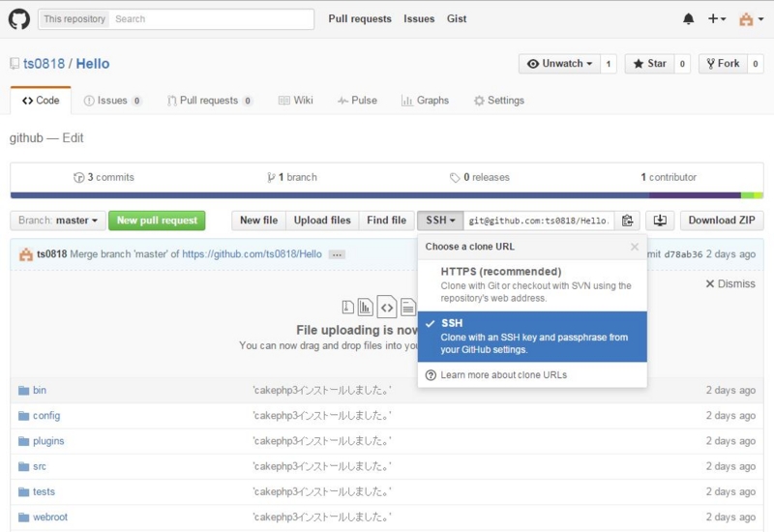Image resolution: width=774 pixels, height=532 pixels.
Task: Select HTTPS (recommended) clone option
Action: (x=532, y=284)
